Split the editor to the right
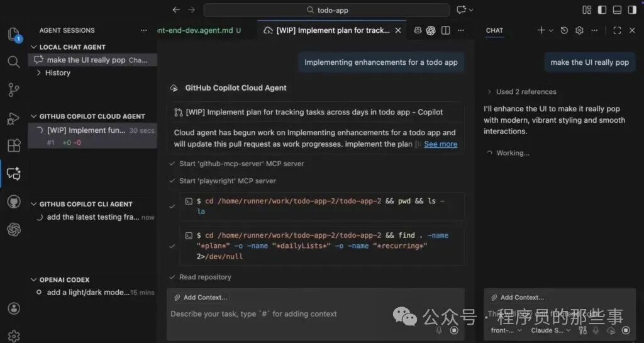Image resolution: width=644 pixels, height=343 pixels. pyautogui.click(x=446, y=30)
